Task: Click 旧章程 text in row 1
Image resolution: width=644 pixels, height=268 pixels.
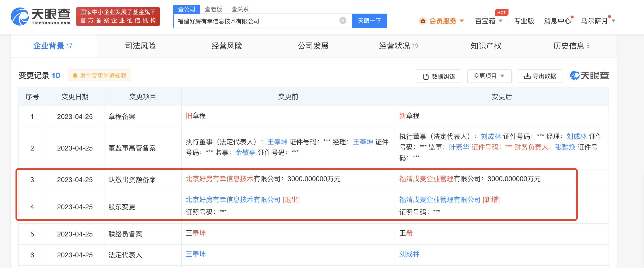Action: pos(196,116)
